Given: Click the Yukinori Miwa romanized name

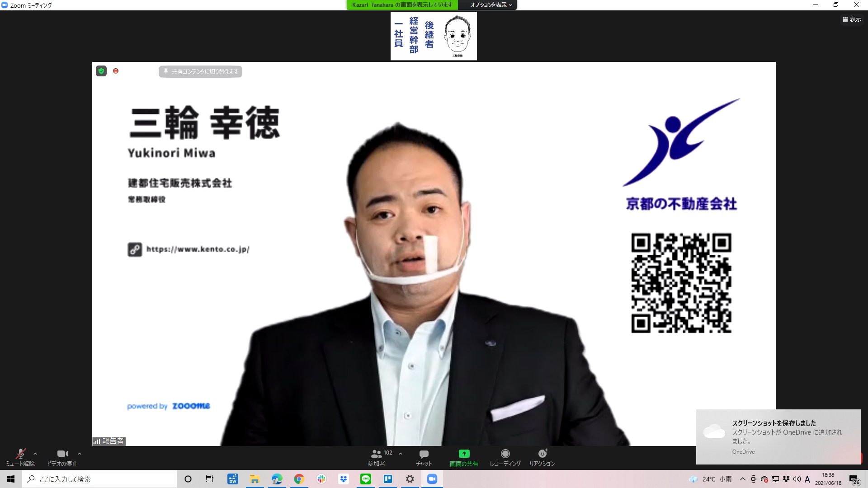Looking at the screenshot, I should (172, 153).
